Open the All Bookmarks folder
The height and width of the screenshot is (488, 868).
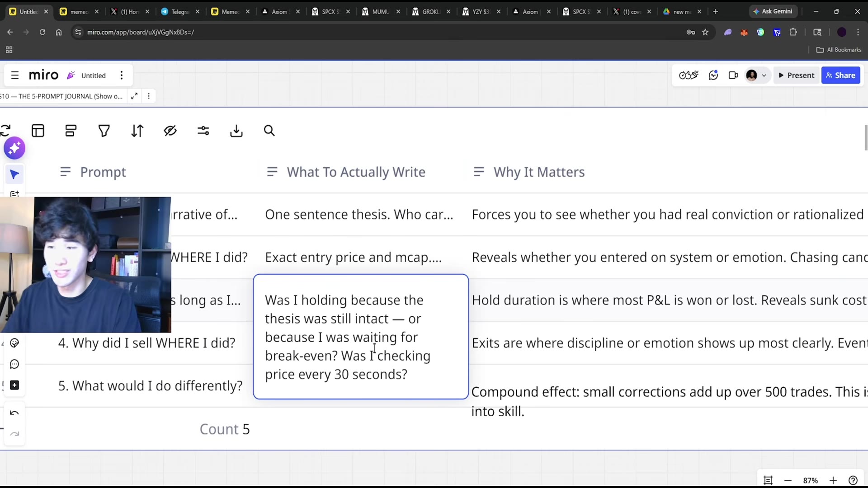click(x=839, y=50)
